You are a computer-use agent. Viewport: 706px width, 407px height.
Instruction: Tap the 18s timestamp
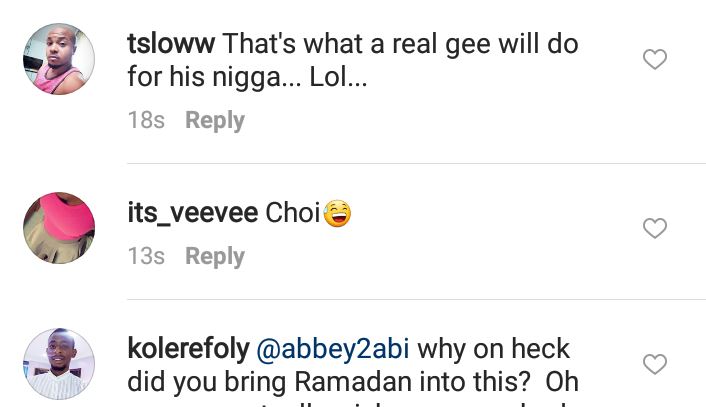pos(146,120)
